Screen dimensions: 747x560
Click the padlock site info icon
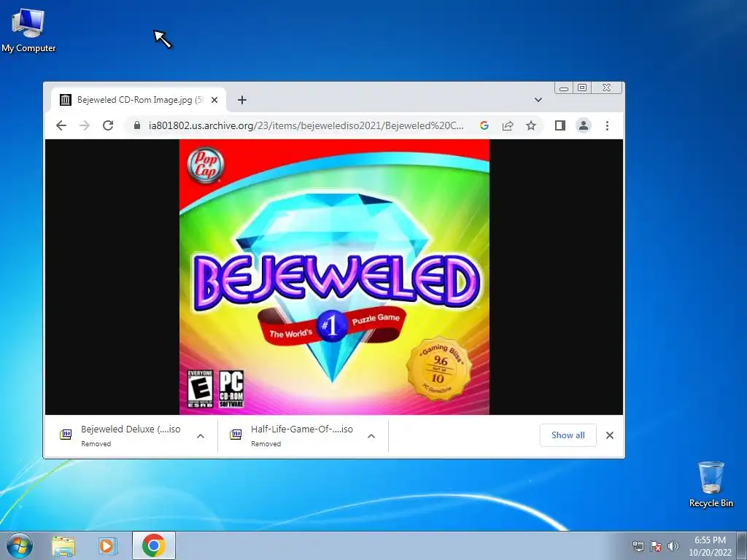pyautogui.click(x=137, y=125)
